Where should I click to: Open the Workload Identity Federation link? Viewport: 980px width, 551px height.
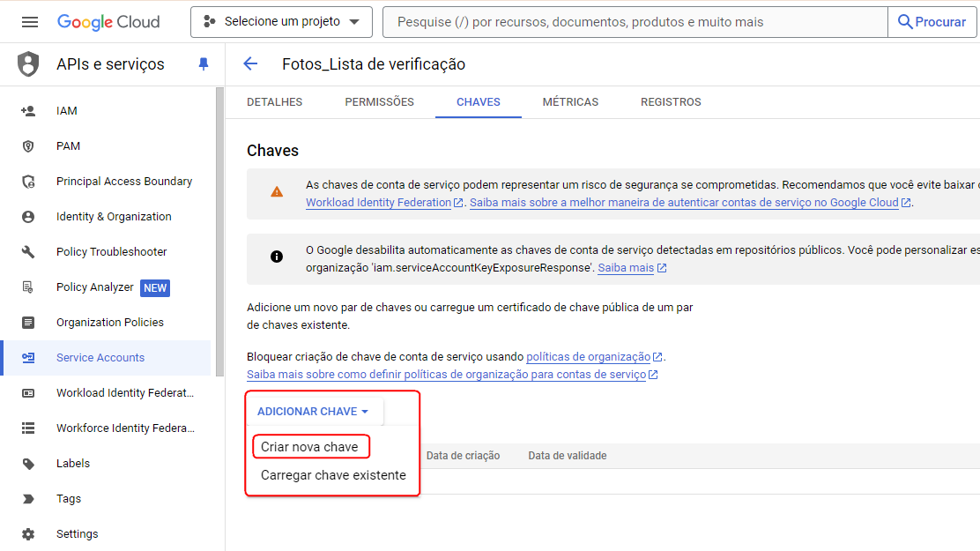pyautogui.click(x=383, y=203)
